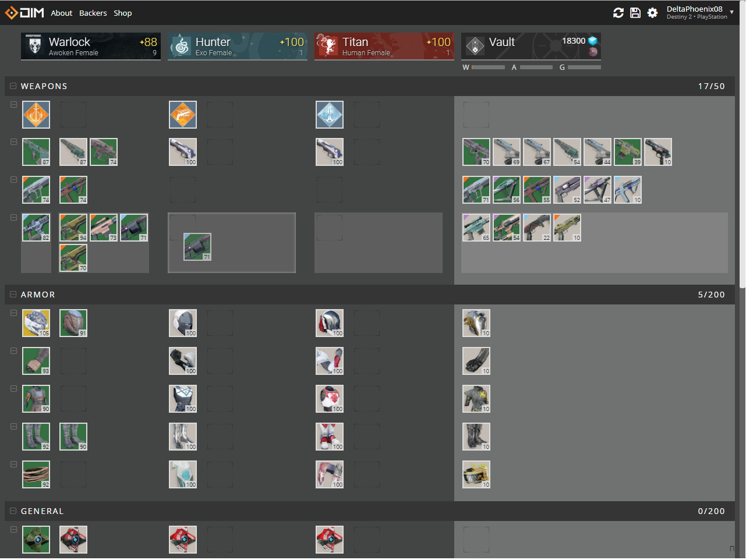Click the vault helmet armor item
746x560 pixels.
pyautogui.click(x=476, y=323)
